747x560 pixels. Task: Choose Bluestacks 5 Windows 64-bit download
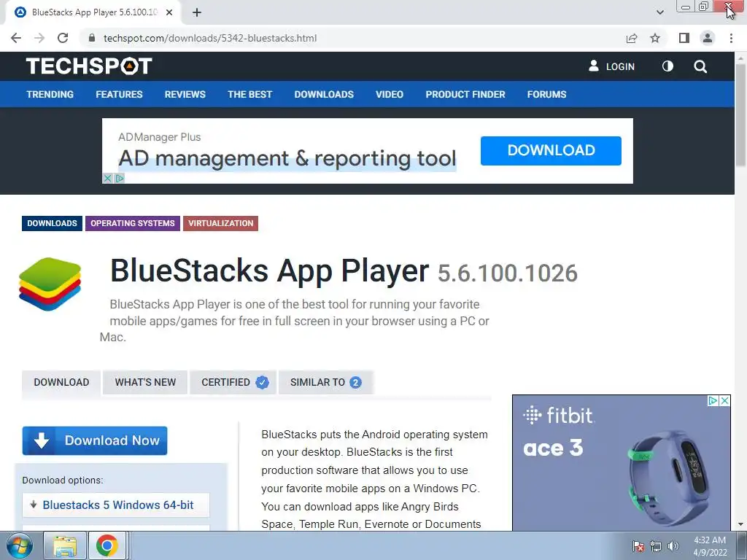click(x=116, y=505)
